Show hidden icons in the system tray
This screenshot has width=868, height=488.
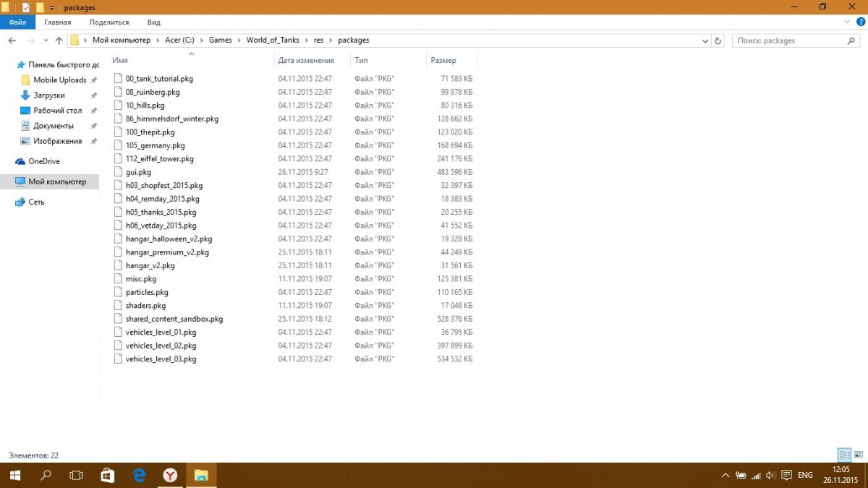726,476
